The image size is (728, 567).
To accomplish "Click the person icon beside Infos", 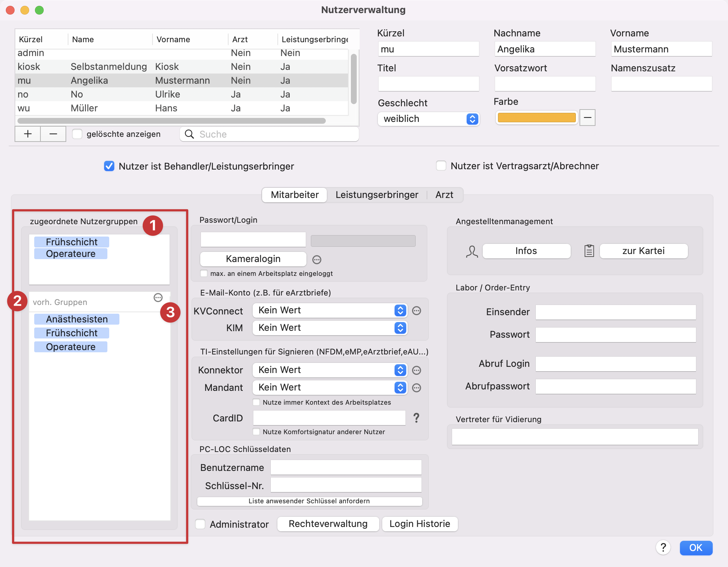I will [x=472, y=251].
